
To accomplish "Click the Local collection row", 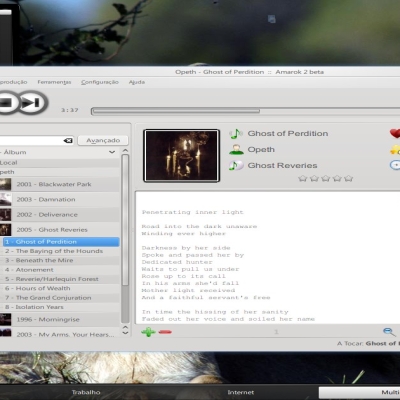I will point(60,163).
